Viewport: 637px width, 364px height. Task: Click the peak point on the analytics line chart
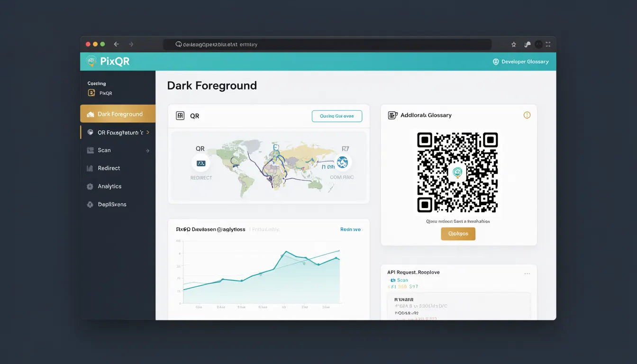point(287,252)
